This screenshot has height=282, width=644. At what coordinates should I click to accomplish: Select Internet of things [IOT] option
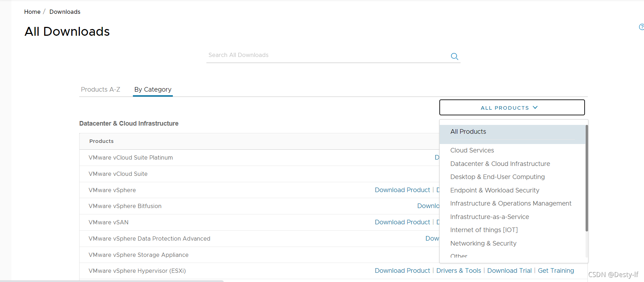click(x=484, y=230)
